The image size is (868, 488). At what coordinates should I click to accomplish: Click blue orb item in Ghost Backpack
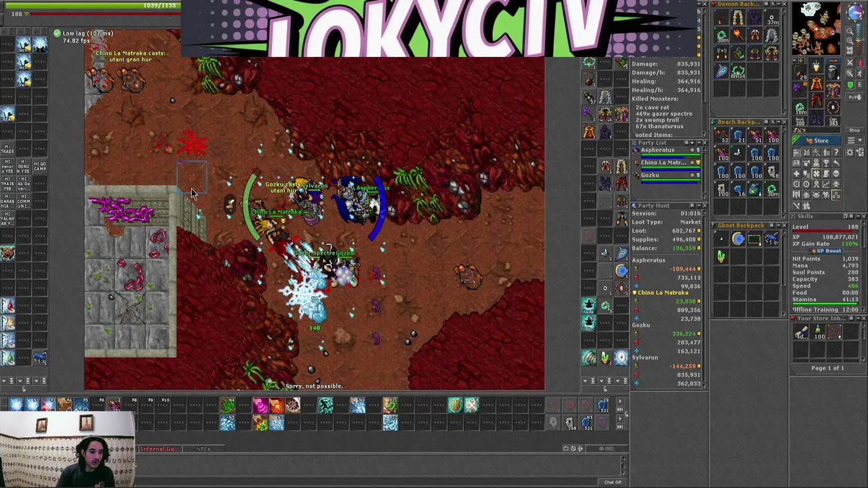pos(738,239)
